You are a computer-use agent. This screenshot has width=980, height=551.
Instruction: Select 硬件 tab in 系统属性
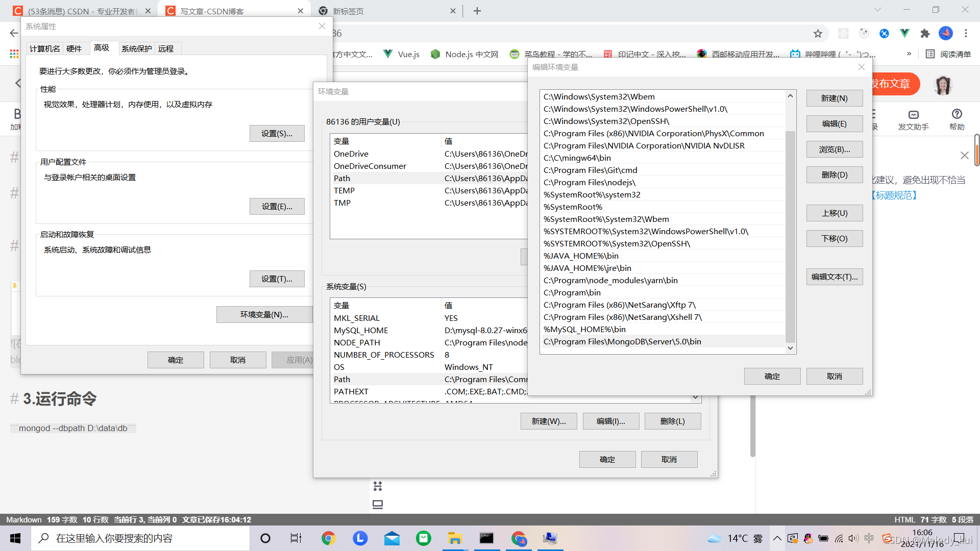[74, 48]
